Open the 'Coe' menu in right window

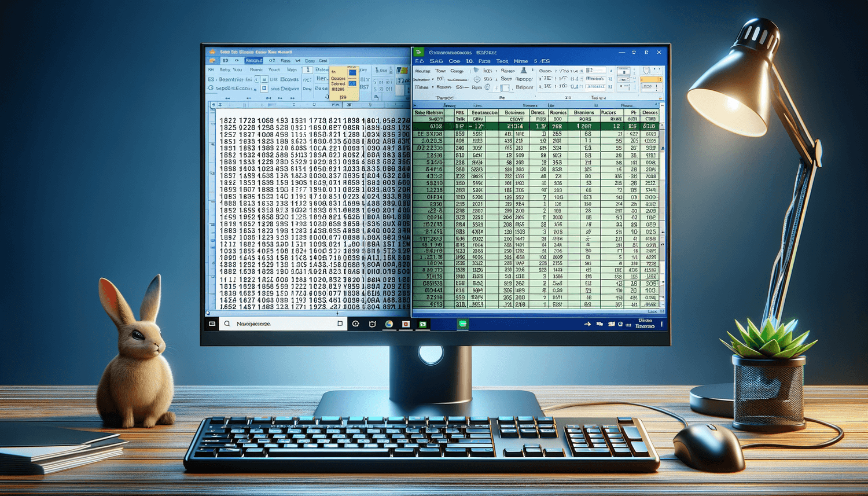(454, 61)
